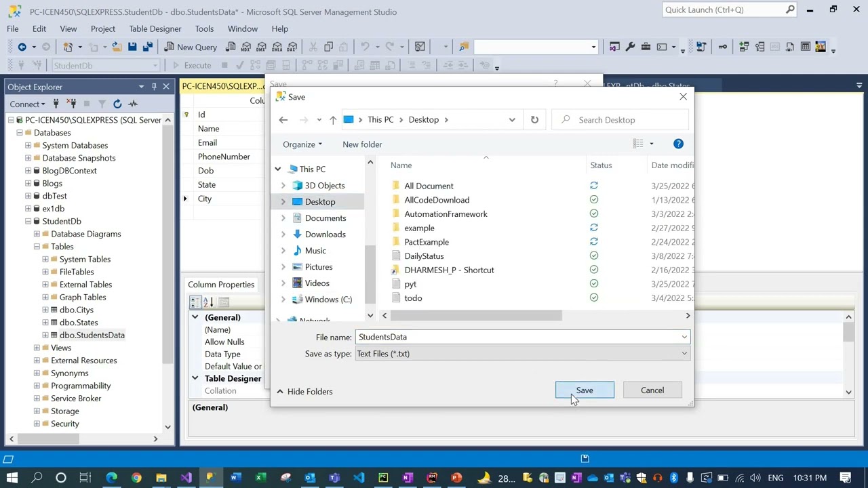Viewport: 868px width, 488px height.
Task: Open the Project menu
Action: 103,28
